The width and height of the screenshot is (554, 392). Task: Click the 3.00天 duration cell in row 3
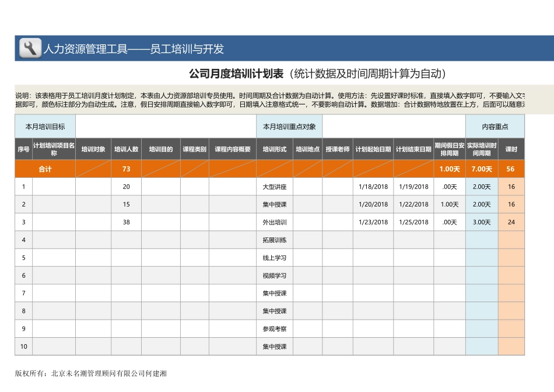[x=482, y=222]
